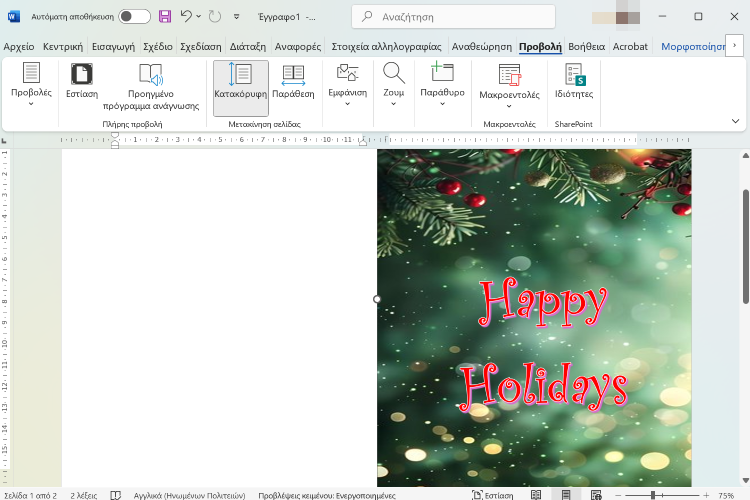Switch to the Κεντρική tab
Viewport: 750px width, 500px height.
63,46
